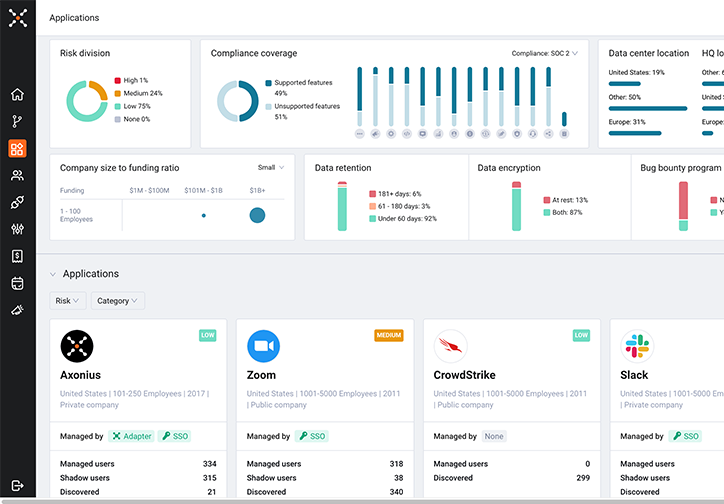The width and height of the screenshot is (724, 504).
Task: Click the Axonius logo at top left
Action: click(17, 18)
